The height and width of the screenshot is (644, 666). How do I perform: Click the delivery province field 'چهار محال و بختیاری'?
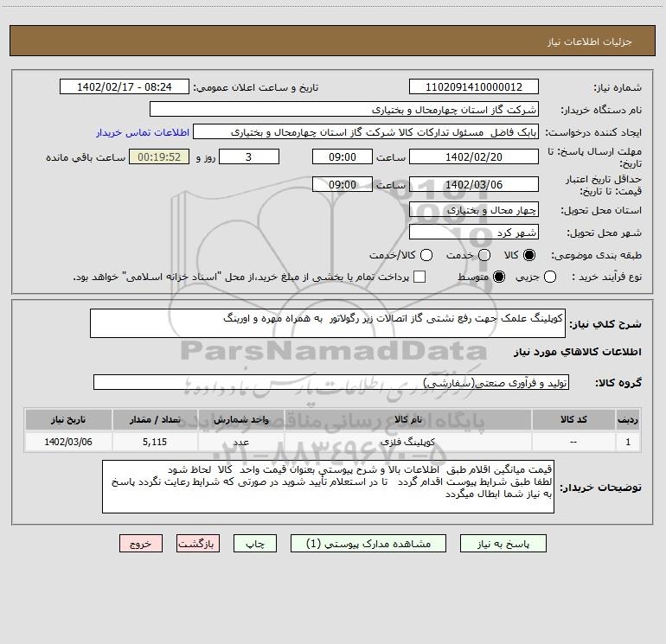[474, 210]
